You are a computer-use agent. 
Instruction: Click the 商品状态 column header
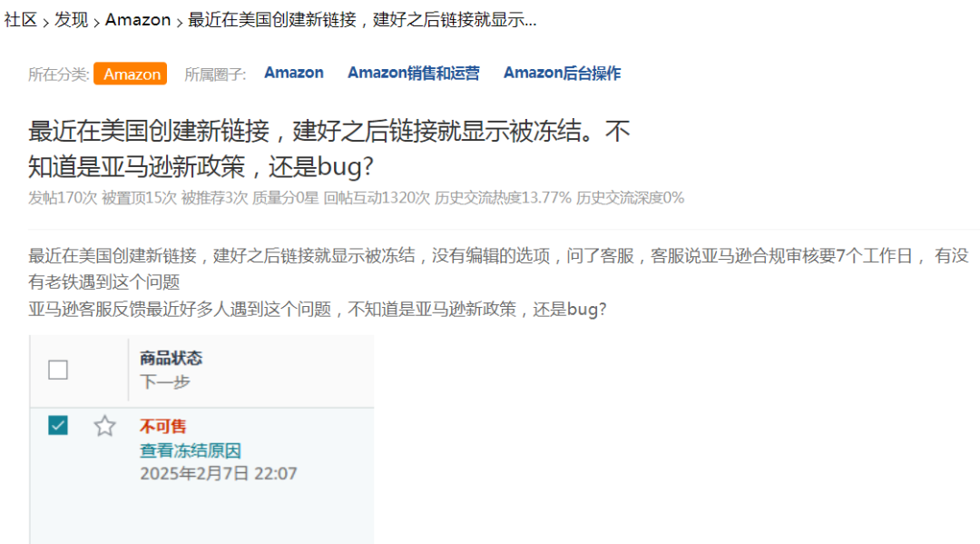click(x=171, y=359)
